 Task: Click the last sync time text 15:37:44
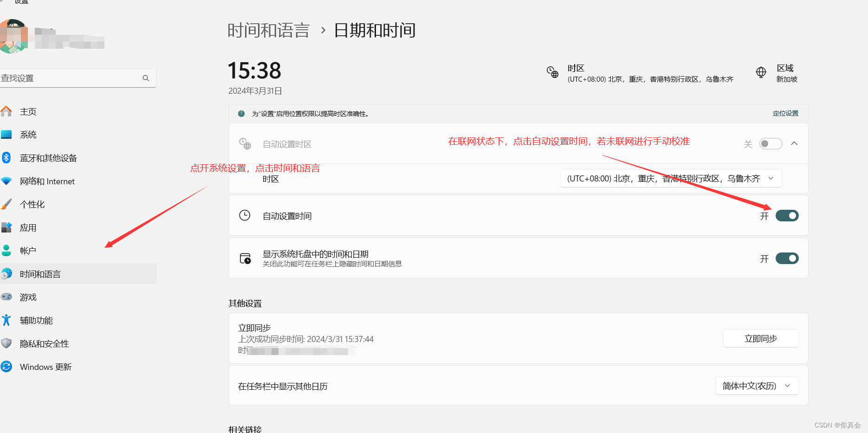[x=305, y=339]
